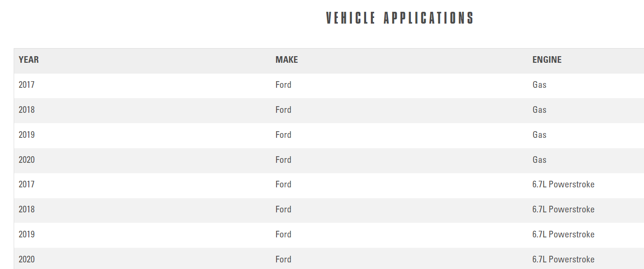The width and height of the screenshot is (644, 269).
Task: Click the MAKE column header
Action: 287,60
